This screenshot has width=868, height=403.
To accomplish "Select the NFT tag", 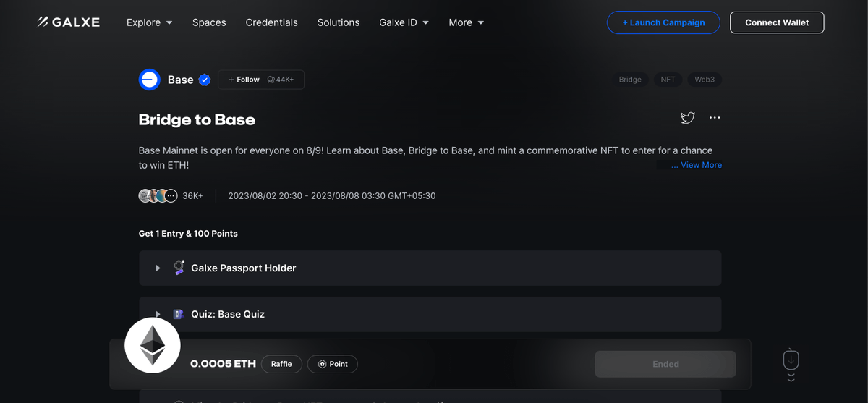I will 668,80.
